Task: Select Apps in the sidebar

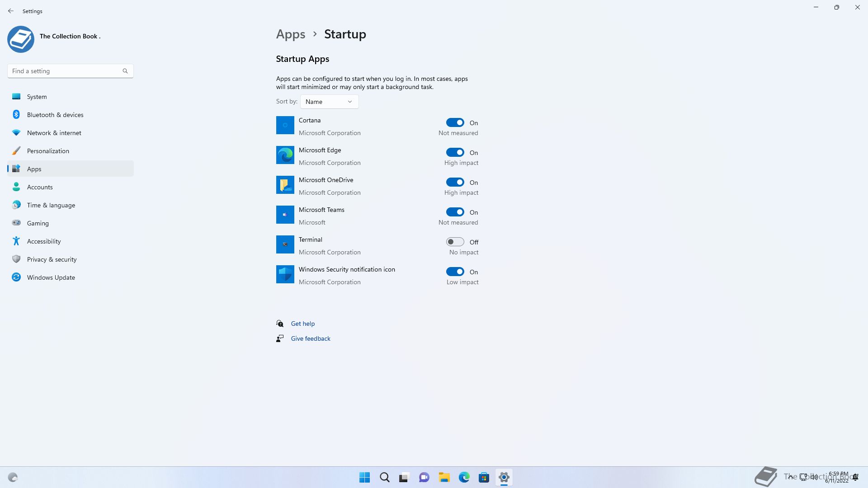Action: (71, 169)
